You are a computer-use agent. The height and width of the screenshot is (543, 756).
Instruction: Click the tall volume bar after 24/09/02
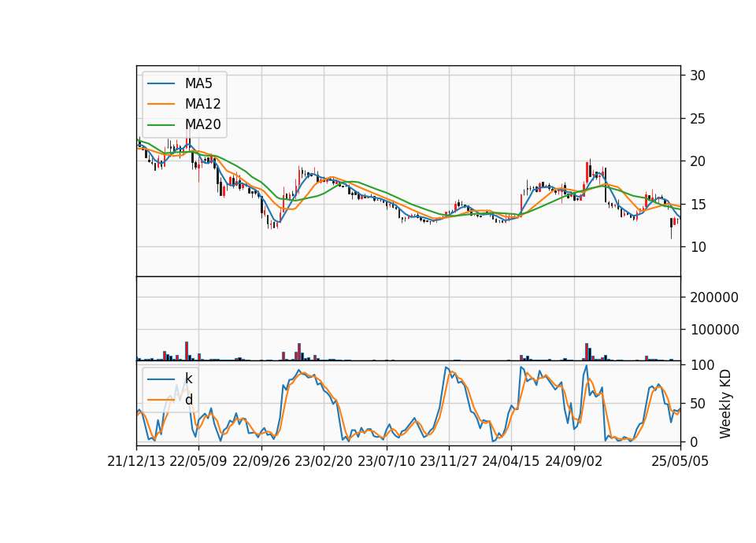click(587, 353)
